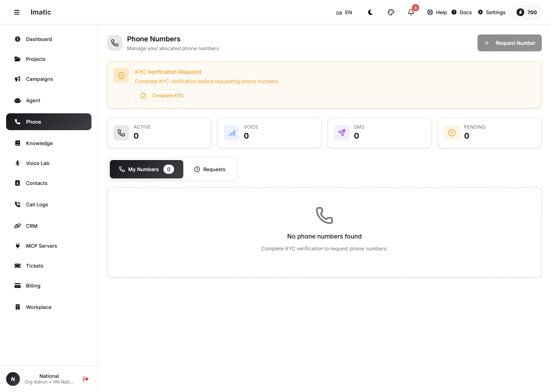The height and width of the screenshot is (392, 551).
Task: Click the CRM link icon
Action: [18, 226]
